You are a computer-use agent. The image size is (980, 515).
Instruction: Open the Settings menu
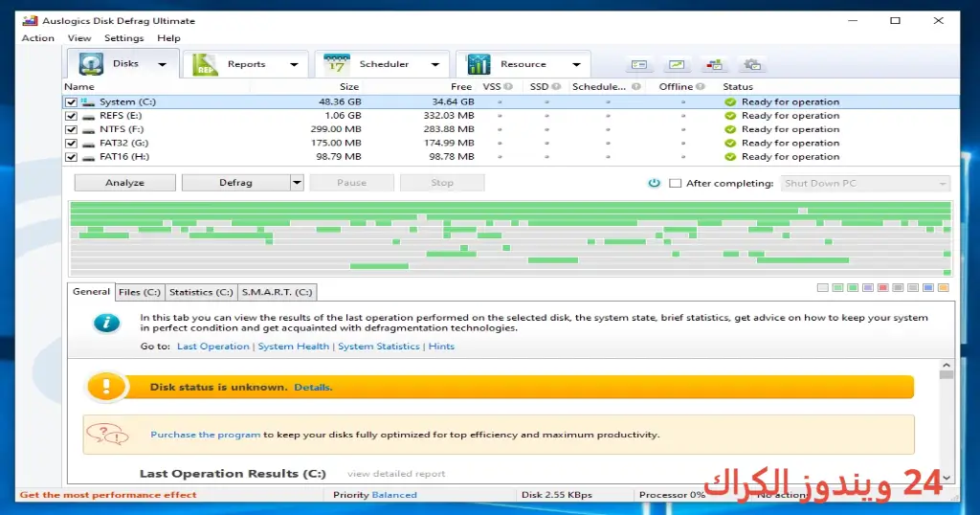click(x=123, y=38)
